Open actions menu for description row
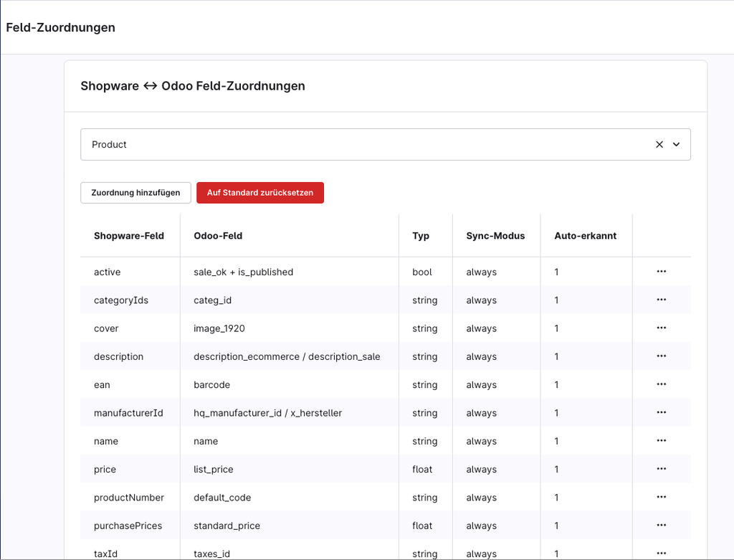The image size is (734, 560). [x=661, y=356]
